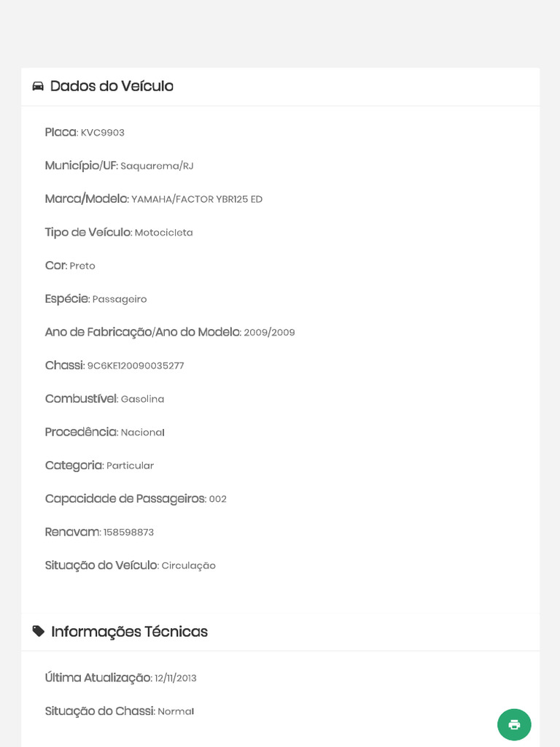Click the Renavam number 158598873

pos(128,533)
